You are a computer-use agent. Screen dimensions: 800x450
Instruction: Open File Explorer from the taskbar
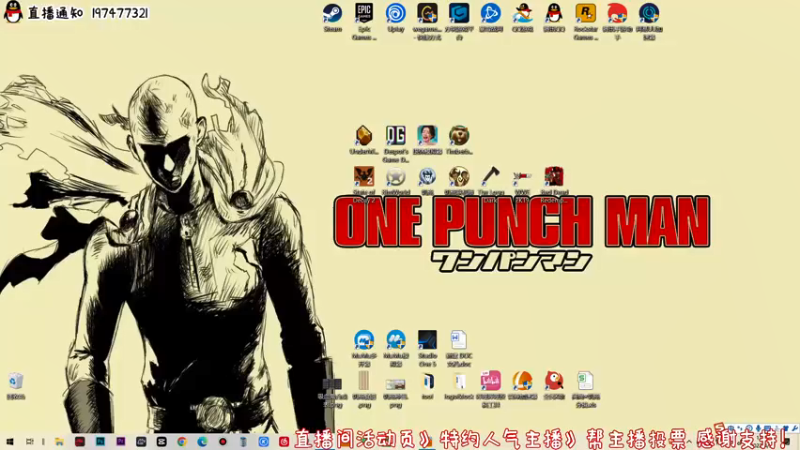[60, 442]
